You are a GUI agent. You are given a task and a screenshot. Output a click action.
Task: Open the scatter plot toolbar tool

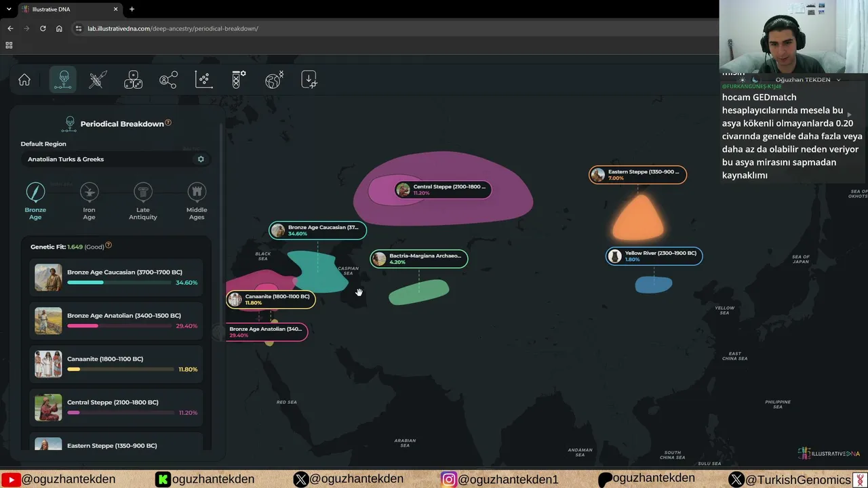[203, 80]
